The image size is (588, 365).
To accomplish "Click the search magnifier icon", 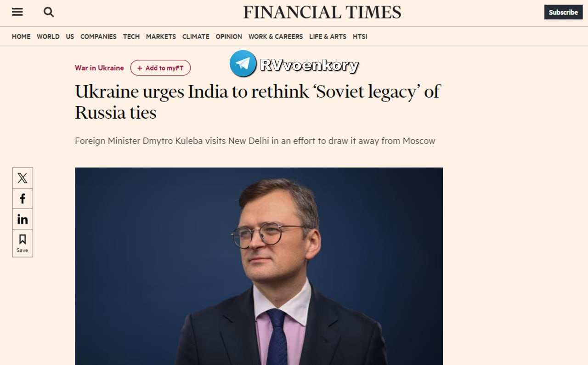I will (49, 12).
